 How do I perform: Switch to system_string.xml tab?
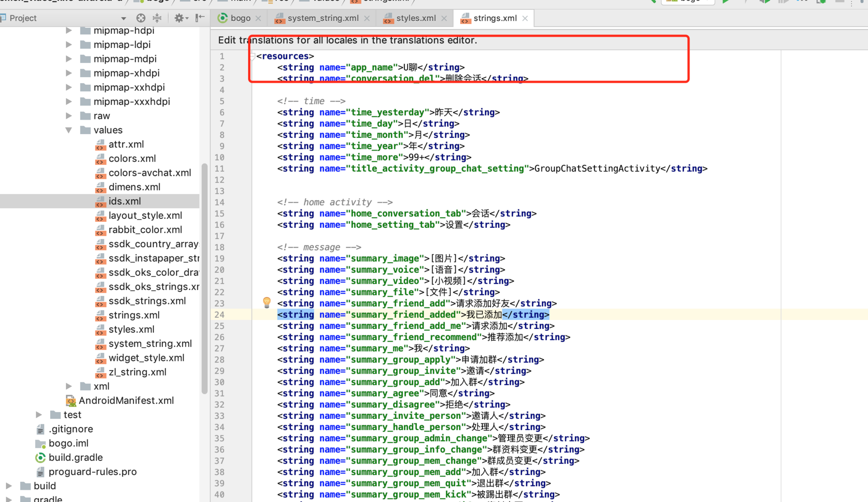pos(322,18)
